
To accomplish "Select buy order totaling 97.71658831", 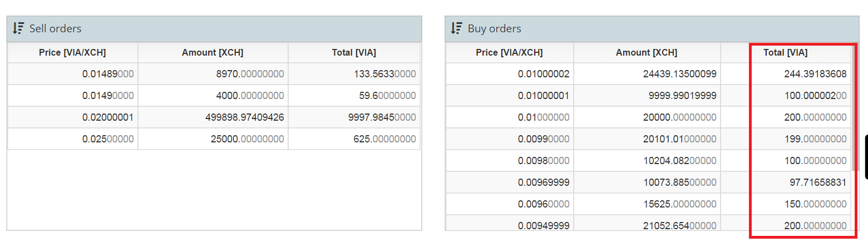I will pos(649,182).
